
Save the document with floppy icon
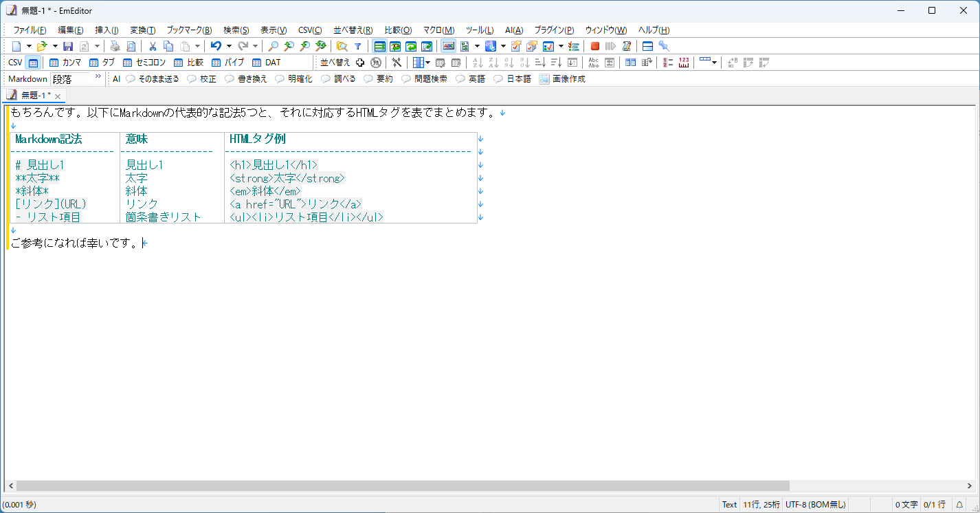click(x=68, y=46)
